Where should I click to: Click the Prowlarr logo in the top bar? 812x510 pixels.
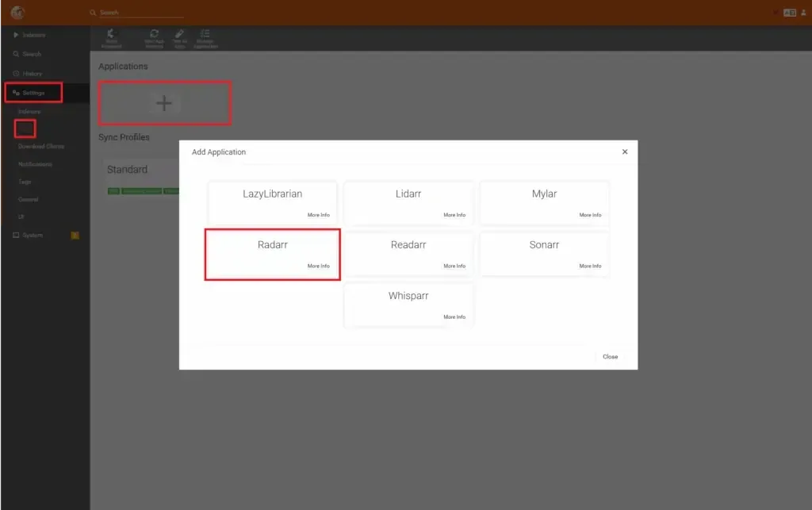coord(17,12)
